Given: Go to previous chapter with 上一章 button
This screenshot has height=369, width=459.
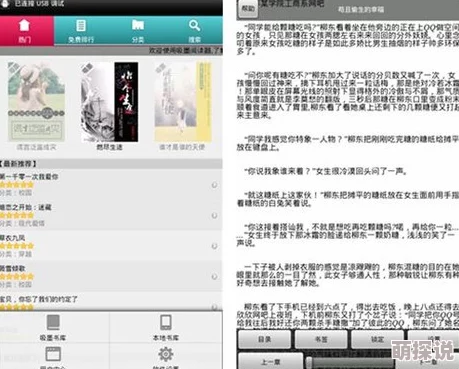Looking at the screenshot, I should (x=270, y=361).
